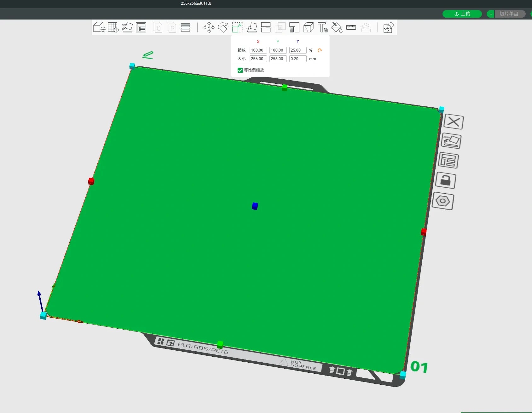This screenshot has height=413, width=532.
Task: Toggle the 等比例缩放 uniform scale checkbox
Action: pos(240,70)
